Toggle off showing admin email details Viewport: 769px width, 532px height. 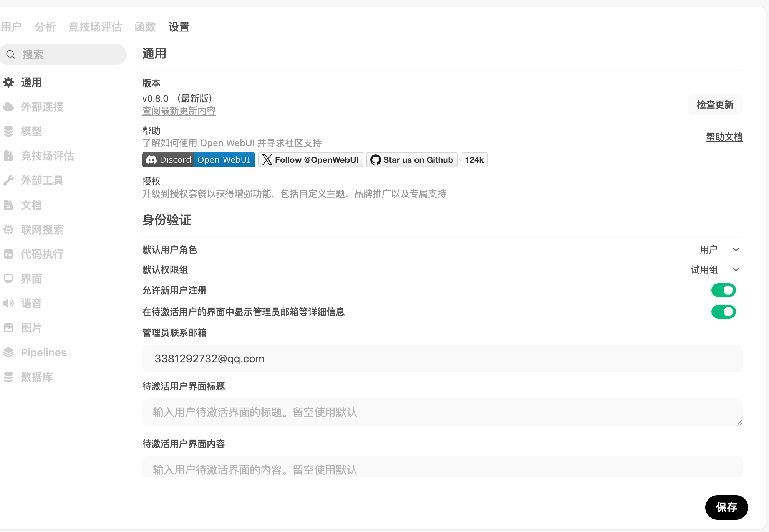[723, 312]
